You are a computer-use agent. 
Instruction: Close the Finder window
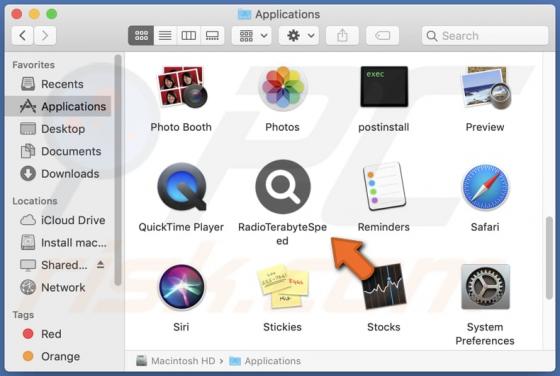pos(17,14)
